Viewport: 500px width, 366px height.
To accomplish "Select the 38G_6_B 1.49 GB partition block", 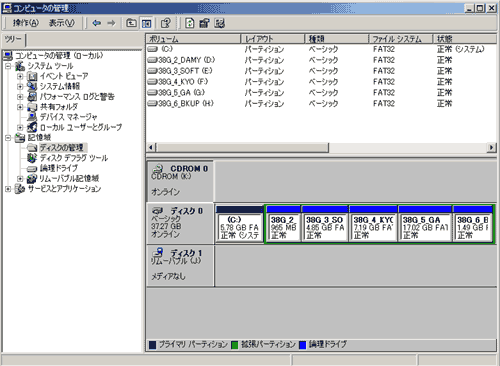I will (473, 224).
